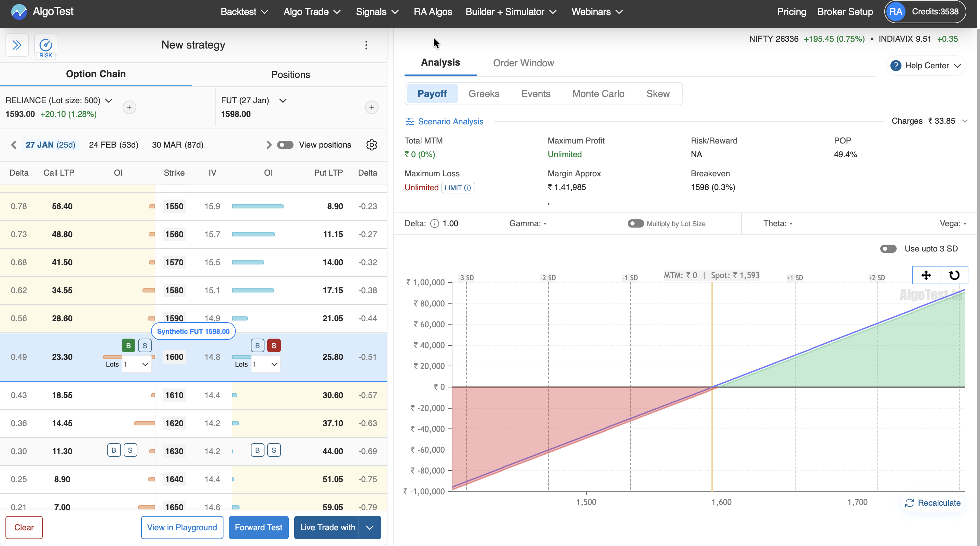Expand the Charges breakdown chevron
Screen dimensions: 980x546
pyautogui.click(x=965, y=121)
